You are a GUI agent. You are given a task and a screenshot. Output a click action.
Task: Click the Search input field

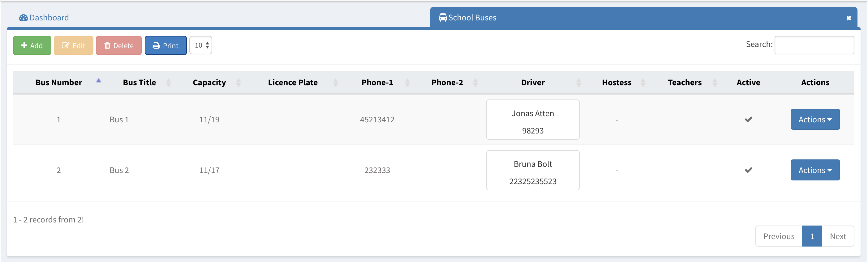point(814,45)
